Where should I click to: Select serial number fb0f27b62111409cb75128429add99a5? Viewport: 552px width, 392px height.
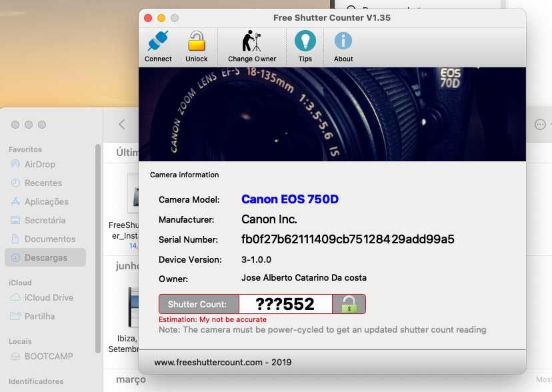click(348, 239)
